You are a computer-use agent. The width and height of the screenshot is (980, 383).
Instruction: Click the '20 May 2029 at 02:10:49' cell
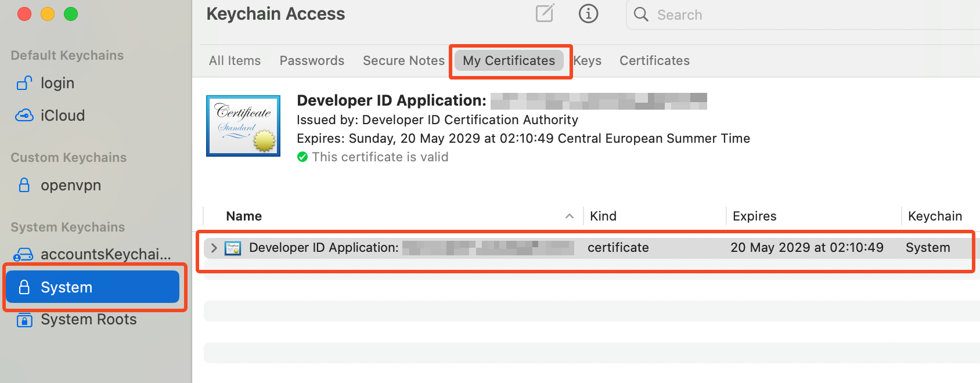coord(807,248)
